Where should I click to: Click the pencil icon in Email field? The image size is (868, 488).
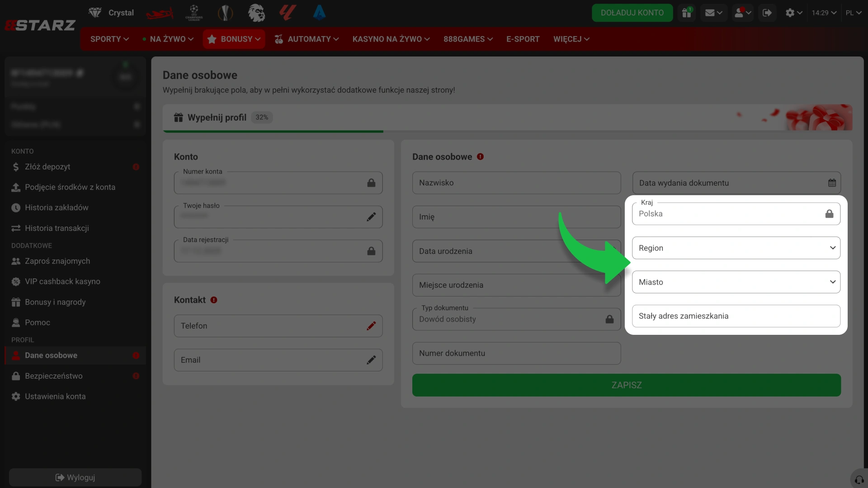(371, 360)
